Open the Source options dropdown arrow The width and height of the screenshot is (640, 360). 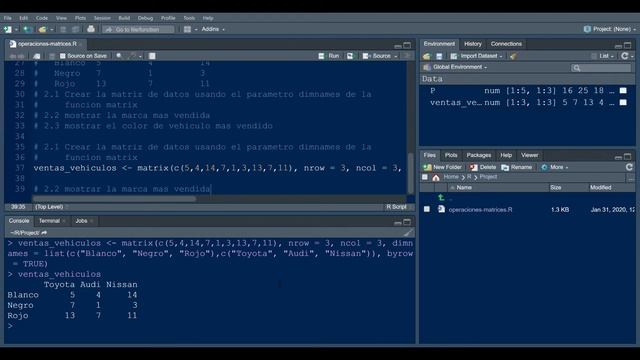click(x=396, y=56)
